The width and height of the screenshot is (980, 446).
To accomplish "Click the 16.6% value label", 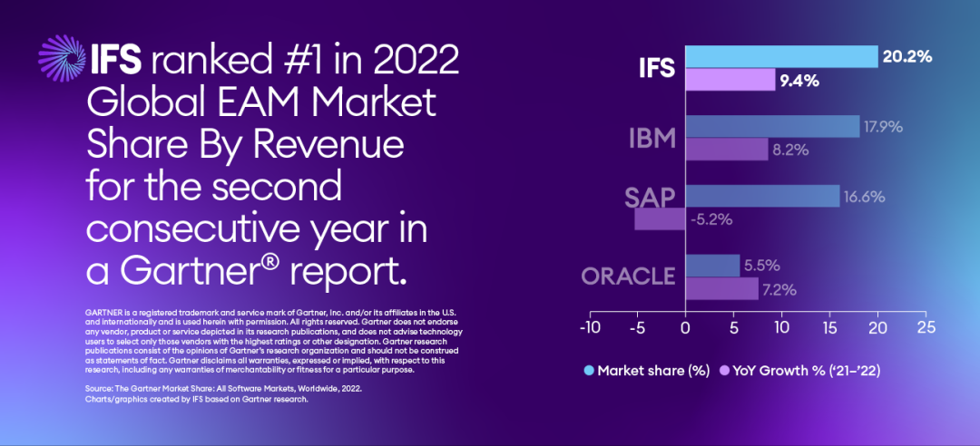I will pos(865,197).
